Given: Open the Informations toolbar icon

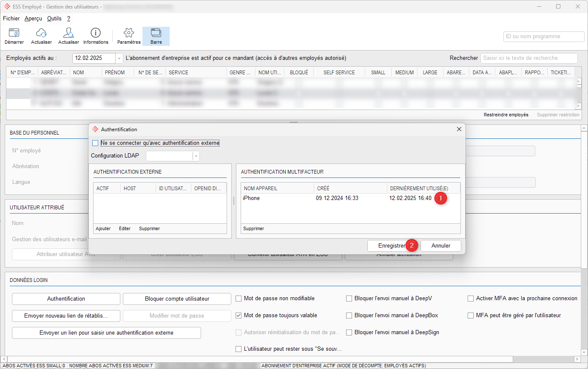Looking at the screenshot, I should click(96, 33).
